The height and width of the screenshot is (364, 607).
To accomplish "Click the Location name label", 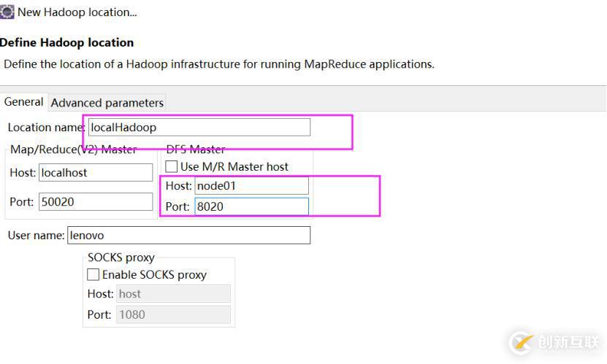I will (x=46, y=128).
